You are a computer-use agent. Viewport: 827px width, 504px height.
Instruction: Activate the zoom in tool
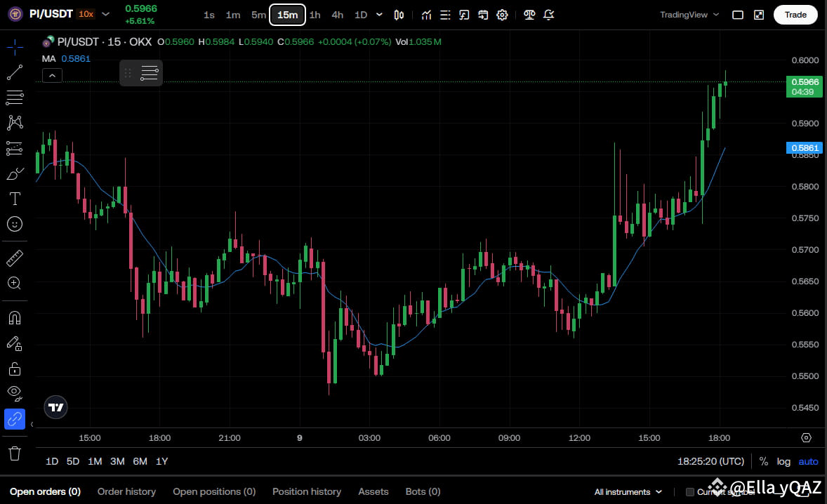[x=15, y=283]
